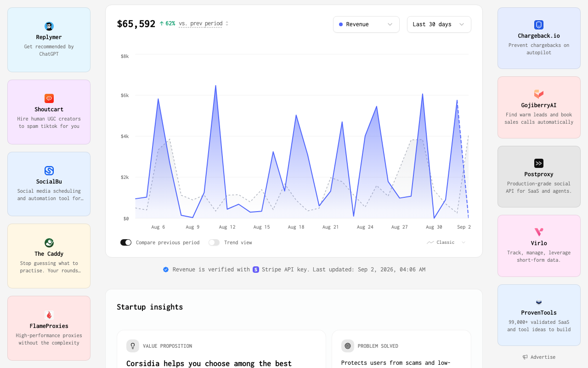Click the 62% growth figure

click(170, 23)
